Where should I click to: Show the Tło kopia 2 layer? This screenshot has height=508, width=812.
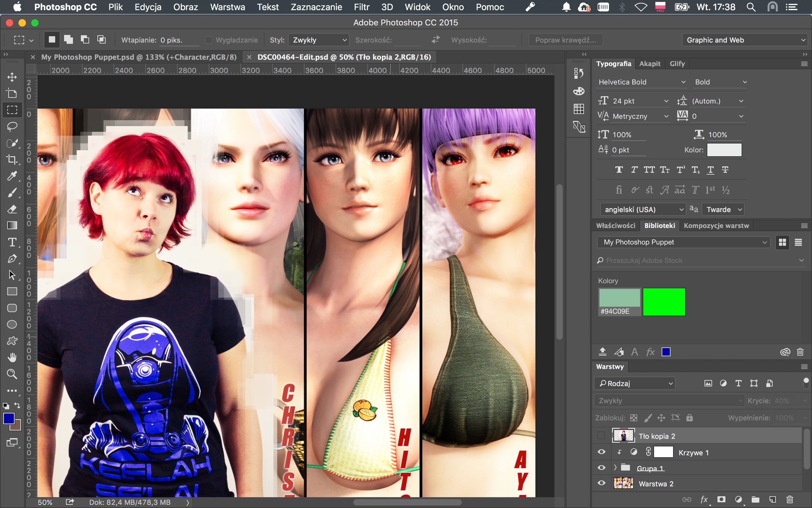point(602,436)
